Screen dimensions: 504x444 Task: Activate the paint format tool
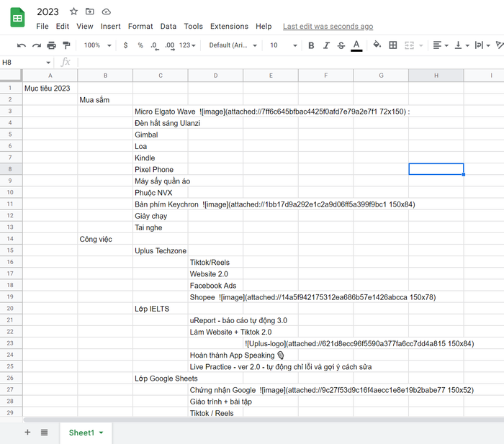pyautogui.click(x=66, y=45)
